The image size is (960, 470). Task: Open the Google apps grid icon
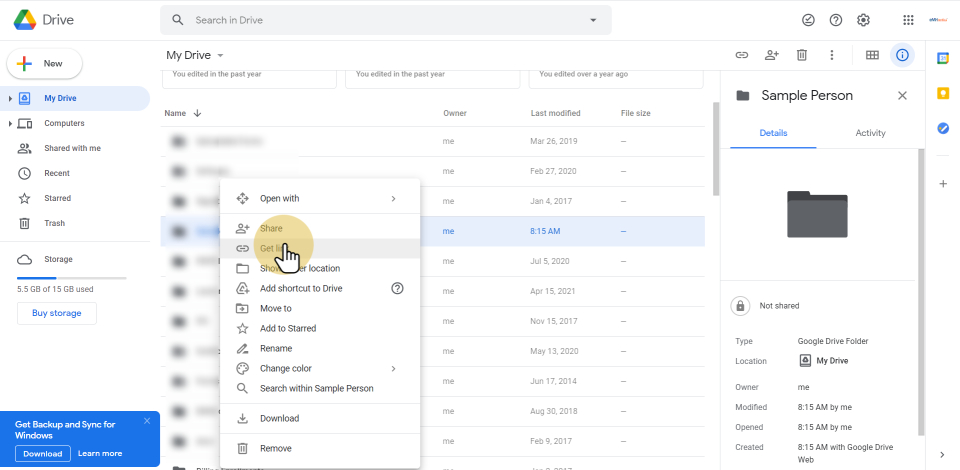point(908,20)
